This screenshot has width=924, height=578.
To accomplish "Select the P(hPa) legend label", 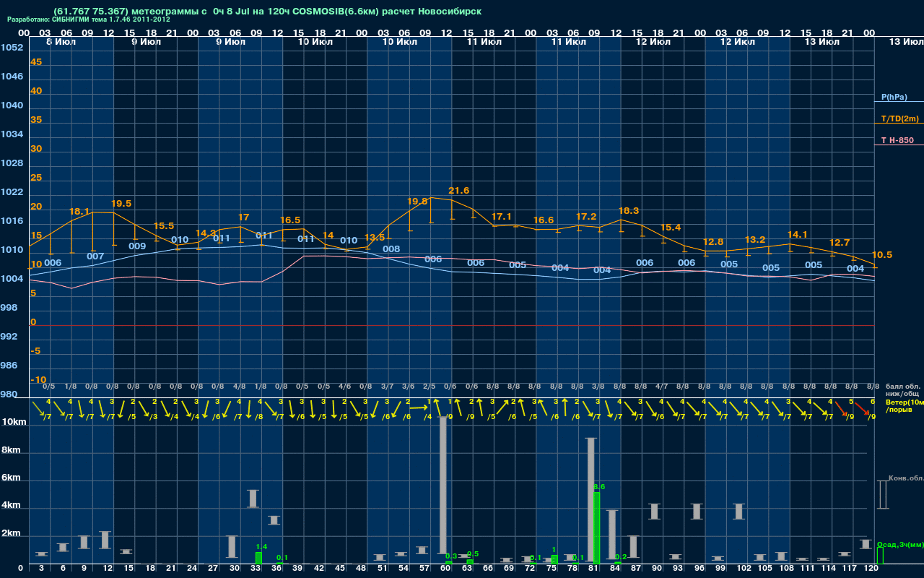I will pos(894,97).
